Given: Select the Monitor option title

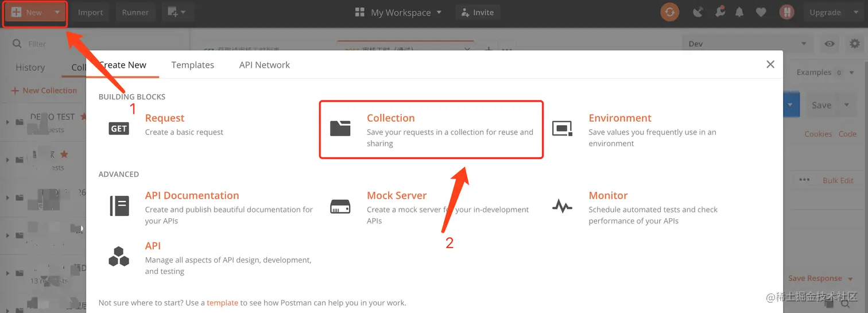Looking at the screenshot, I should (x=608, y=195).
